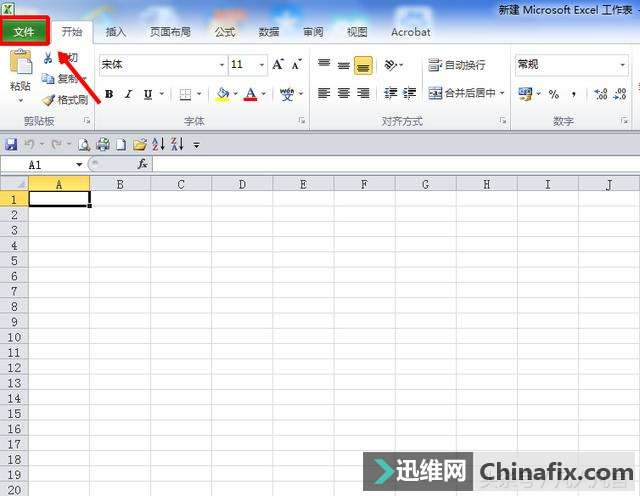The image size is (640, 496).
Task: Click the open folder icon
Action: tap(140, 144)
